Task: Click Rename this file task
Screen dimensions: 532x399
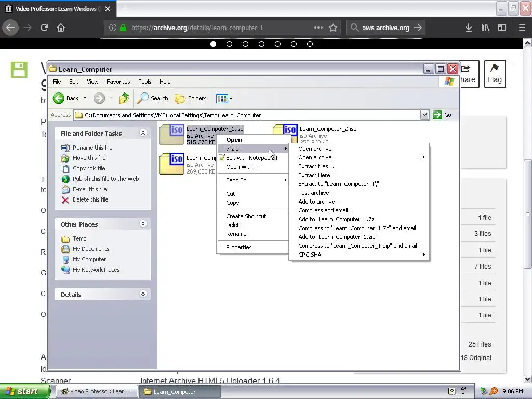Action: (x=92, y=148)
